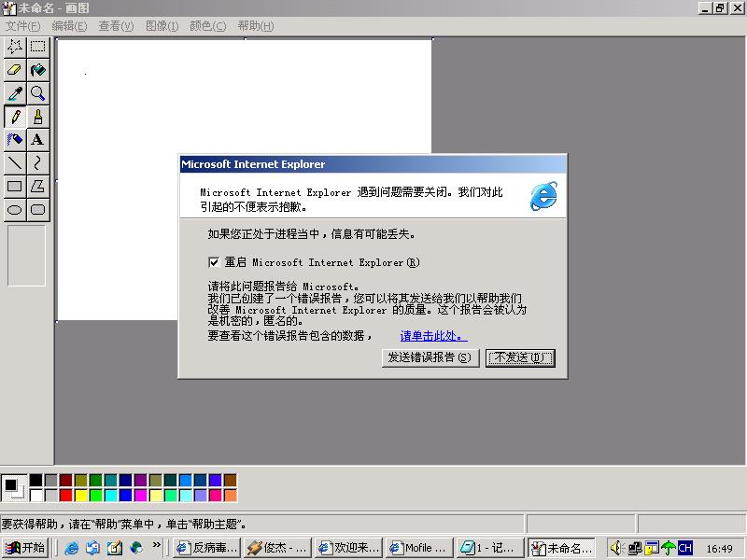Viewport: 747px width, 560px height.
Task: Click the don't send button
Action: click(x=520, y=358)
